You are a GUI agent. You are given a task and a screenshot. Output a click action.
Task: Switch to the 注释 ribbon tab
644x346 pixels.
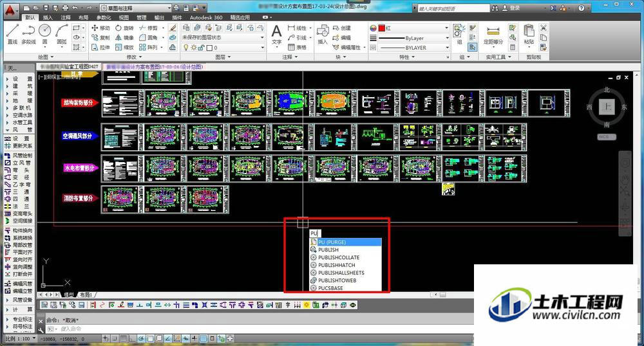coord(66,17)
